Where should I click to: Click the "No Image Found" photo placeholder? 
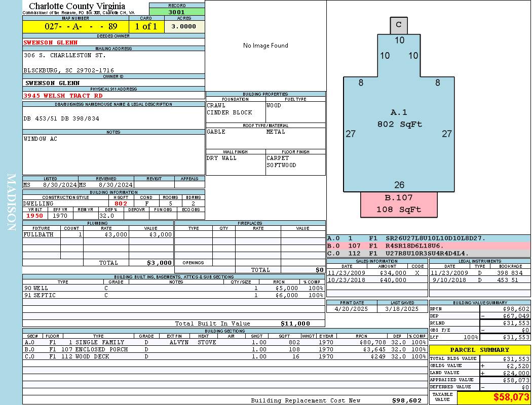click(265, 46)
